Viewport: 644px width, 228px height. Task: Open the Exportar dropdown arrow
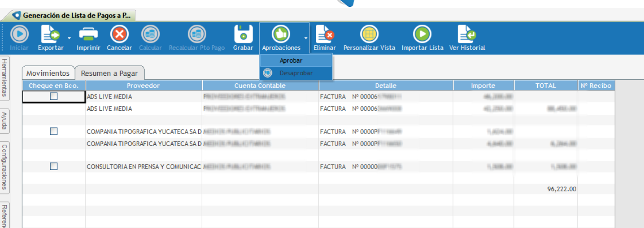click(x=69, y=38)
